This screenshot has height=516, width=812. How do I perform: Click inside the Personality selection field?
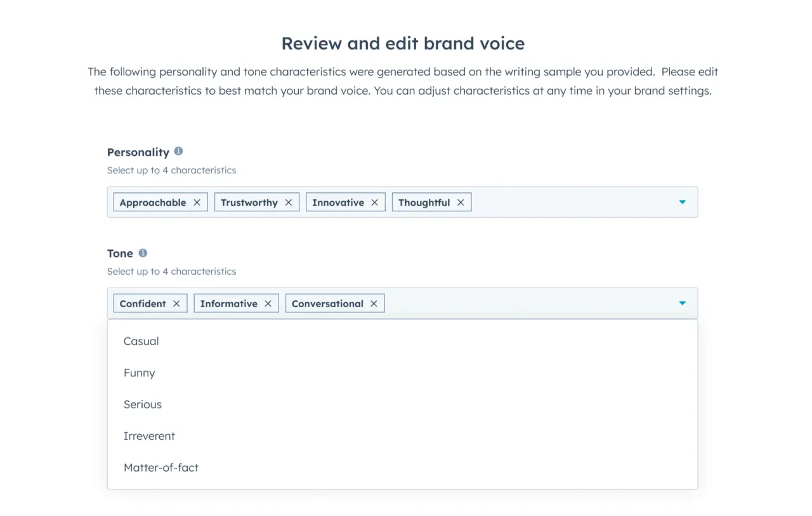571,202
